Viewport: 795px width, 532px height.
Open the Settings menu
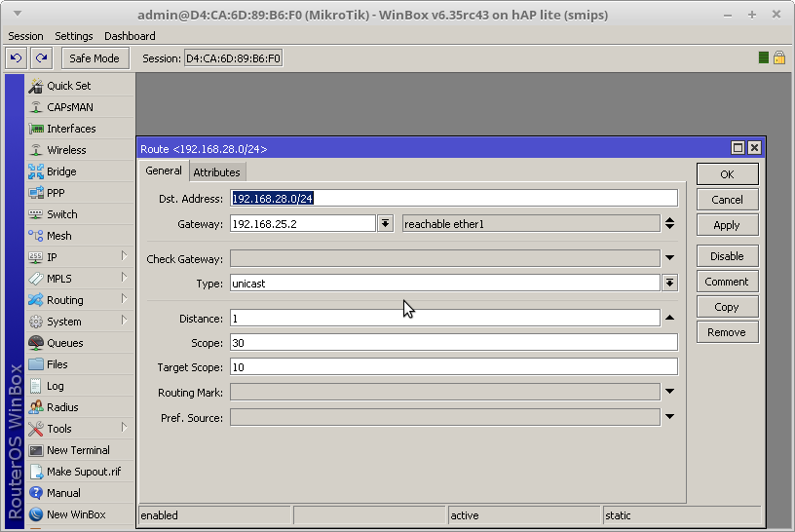[x=74, y=36]
